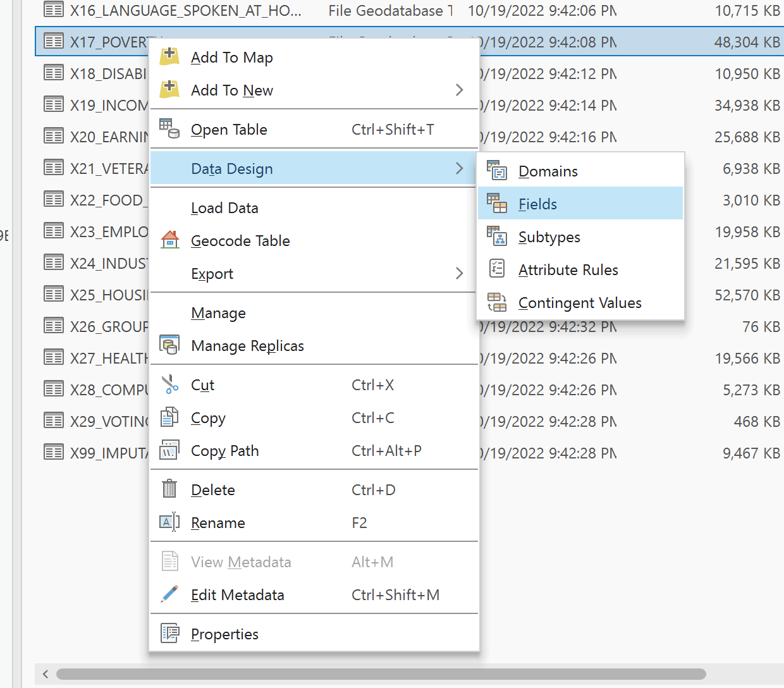Choose Rename in the context menu
Screen dimensions: 784x688
point(218,523)
